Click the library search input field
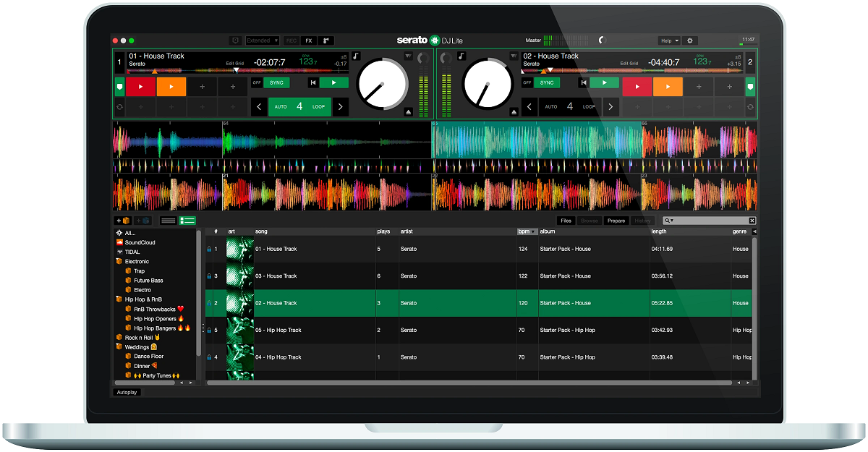 click(x=711, y=221)
